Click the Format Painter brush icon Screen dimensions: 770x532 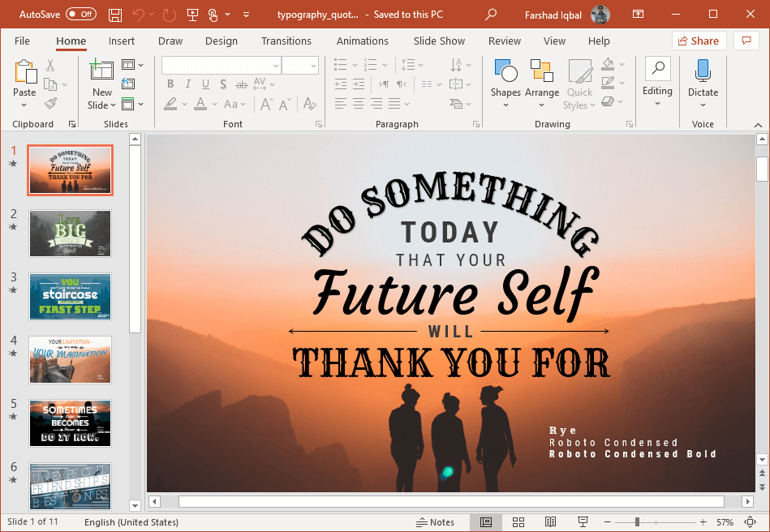[50, 104]
